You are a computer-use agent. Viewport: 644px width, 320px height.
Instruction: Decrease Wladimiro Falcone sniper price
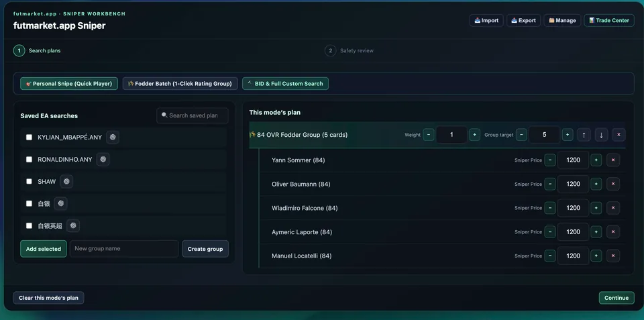(x=550, y=208)
